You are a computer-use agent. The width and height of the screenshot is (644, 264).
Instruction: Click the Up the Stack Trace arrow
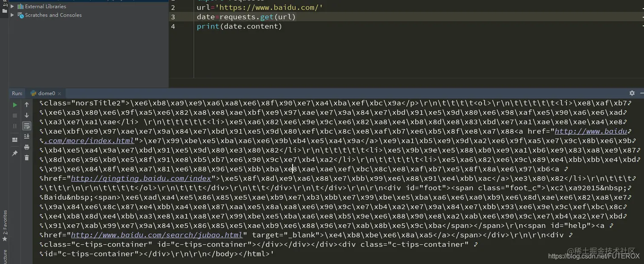point(27,105)
